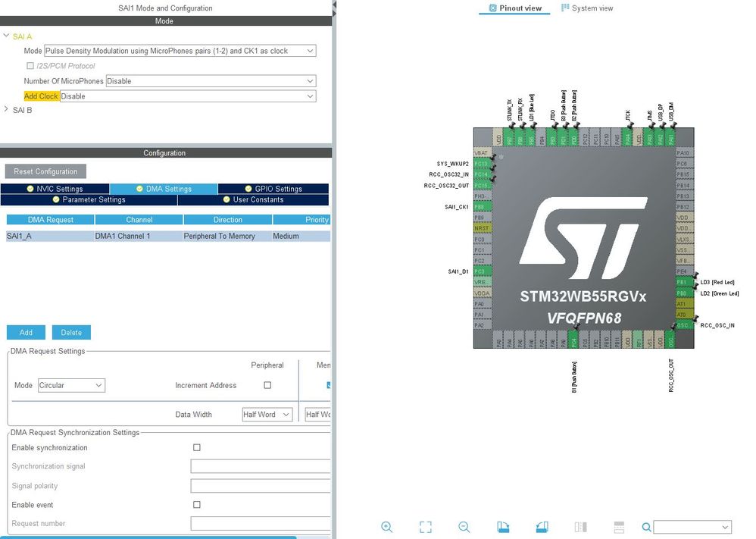Toggle Peripheral Increment Address checkbox
Image resolution: width=756 pixels, height=539 pixels.
click(267, 385)
